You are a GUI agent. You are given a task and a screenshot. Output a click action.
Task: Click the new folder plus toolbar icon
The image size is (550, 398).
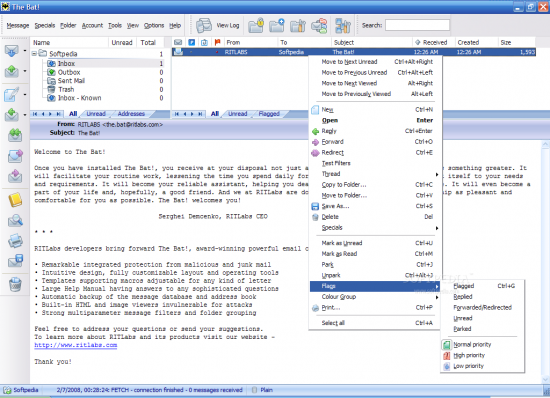(x=277, y=26)
